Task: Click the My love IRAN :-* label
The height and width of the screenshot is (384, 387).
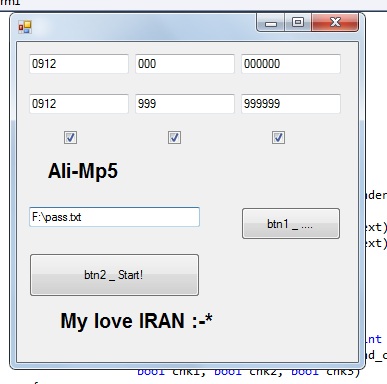Action: click(x=136, y=321)
